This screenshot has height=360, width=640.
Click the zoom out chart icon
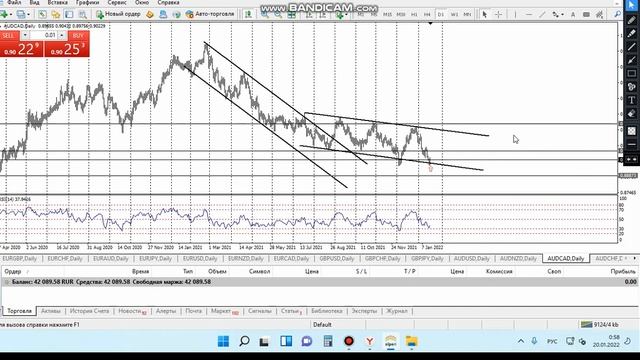pyautogui.click(x=278, y=14)
